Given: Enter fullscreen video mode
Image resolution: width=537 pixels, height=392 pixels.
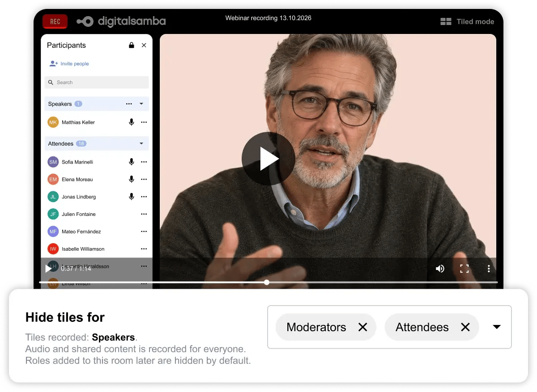Looking at the screenshot, I should pos(465,269).
